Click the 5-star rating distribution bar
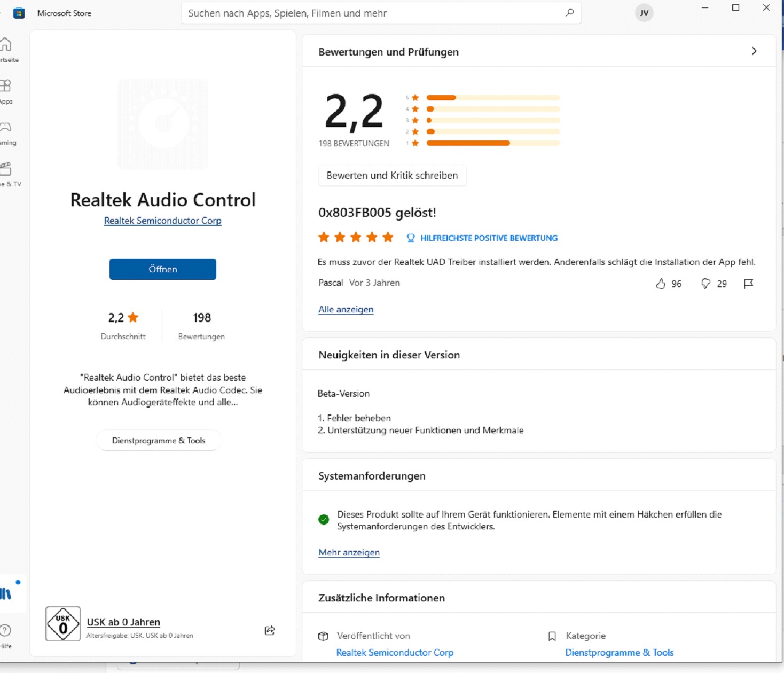The width and height of the screenshot is (784, 673). [x=493, y=98]
